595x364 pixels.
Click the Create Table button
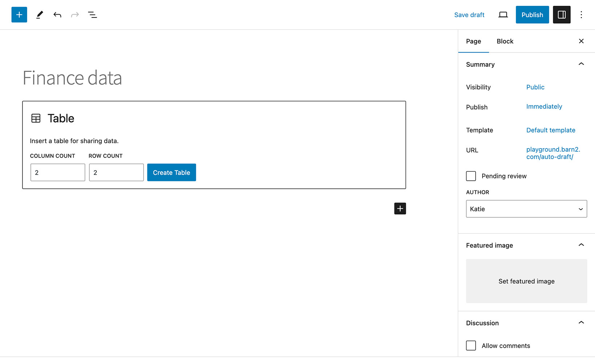[x=171, y=173]
